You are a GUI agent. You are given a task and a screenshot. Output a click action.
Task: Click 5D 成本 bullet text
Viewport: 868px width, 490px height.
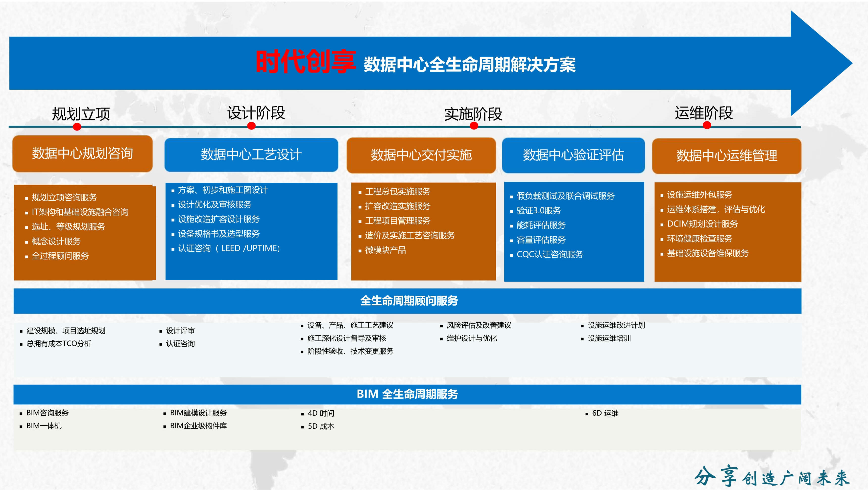coord(321,427)
